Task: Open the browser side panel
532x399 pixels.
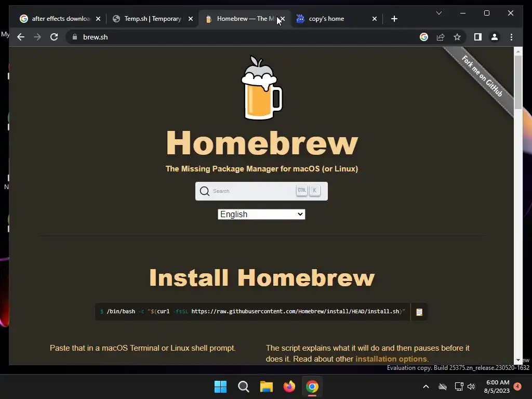Action: tap(478, 37)
